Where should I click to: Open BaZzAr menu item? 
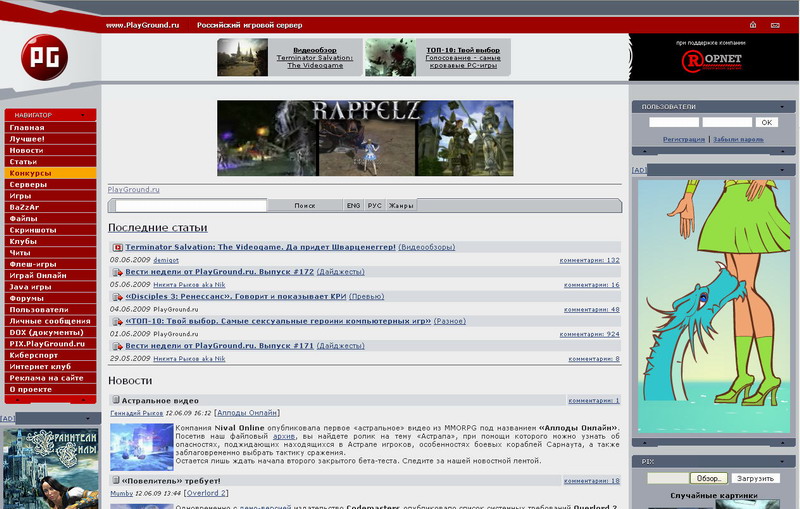pyautogui.click(x=51, y=207)
